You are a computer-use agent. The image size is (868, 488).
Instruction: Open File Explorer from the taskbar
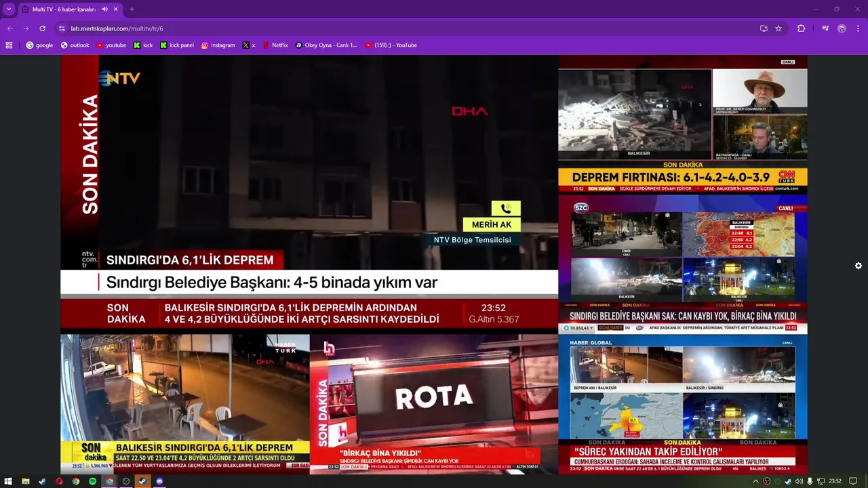pos(25,481)
